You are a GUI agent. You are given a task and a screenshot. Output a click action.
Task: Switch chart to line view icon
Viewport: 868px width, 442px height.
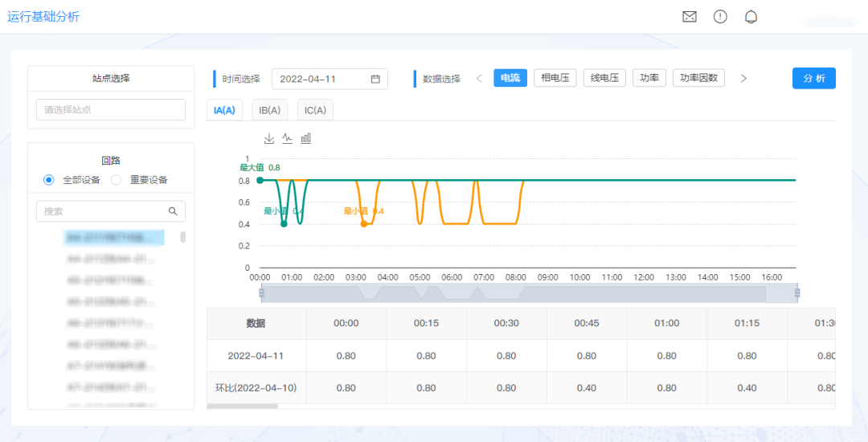click(x=287, y=138)
